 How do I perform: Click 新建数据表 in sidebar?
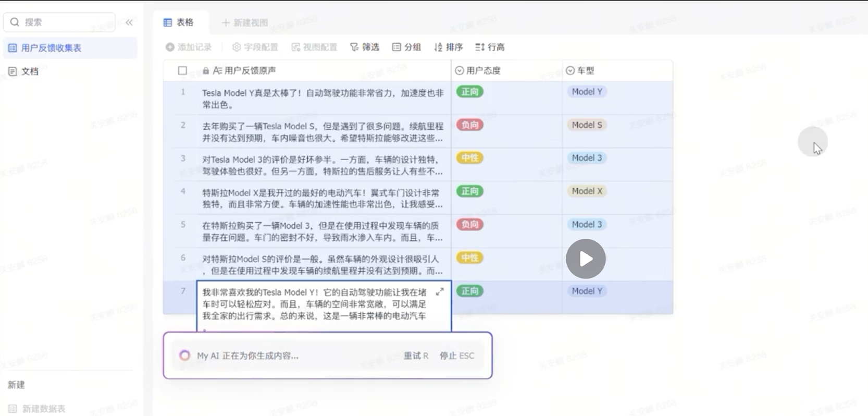[37, 409]
